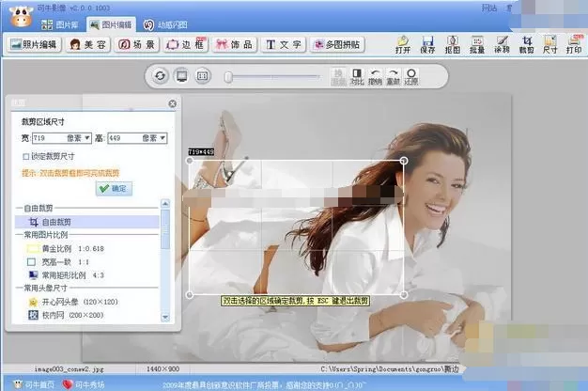
Task: Click the file name image003_conew2.jpg
Action: pos(69,369)
